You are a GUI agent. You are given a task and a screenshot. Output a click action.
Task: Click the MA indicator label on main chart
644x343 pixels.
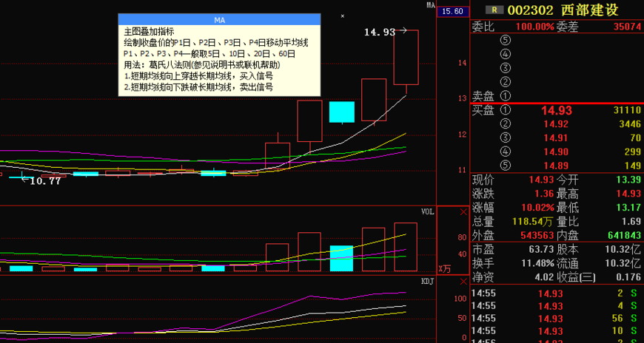[x=430, y=5]
